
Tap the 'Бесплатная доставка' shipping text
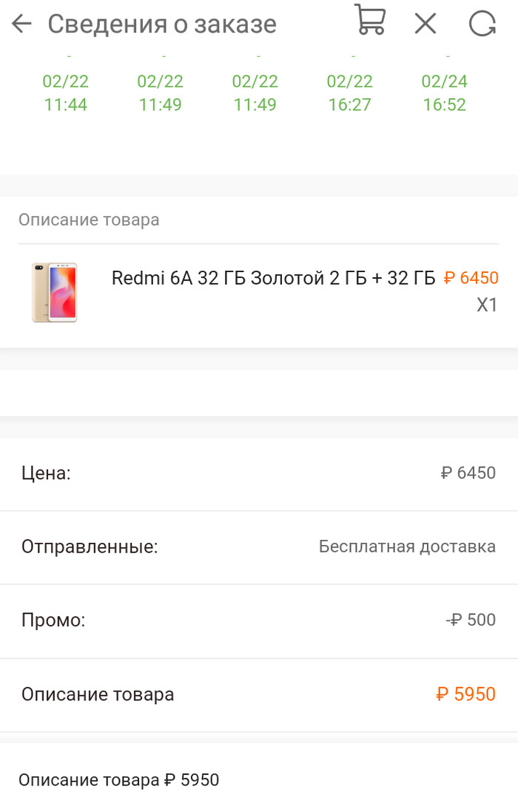(407, 547)
